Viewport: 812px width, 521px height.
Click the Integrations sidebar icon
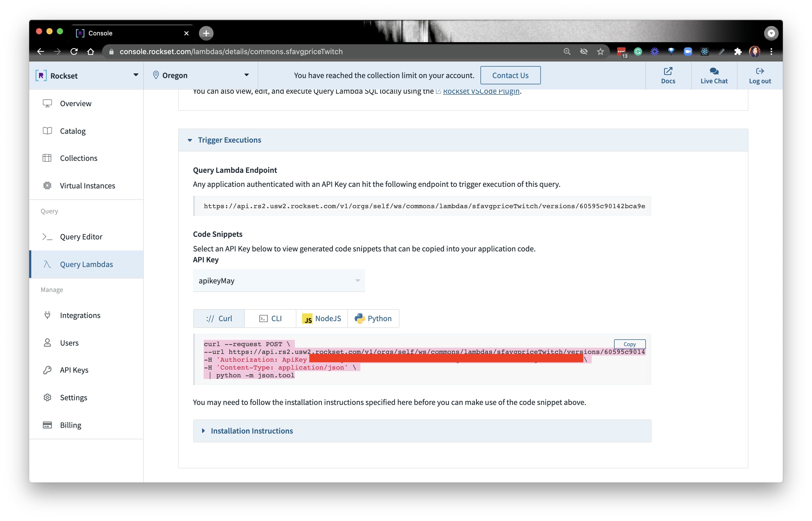click(47, 315)
